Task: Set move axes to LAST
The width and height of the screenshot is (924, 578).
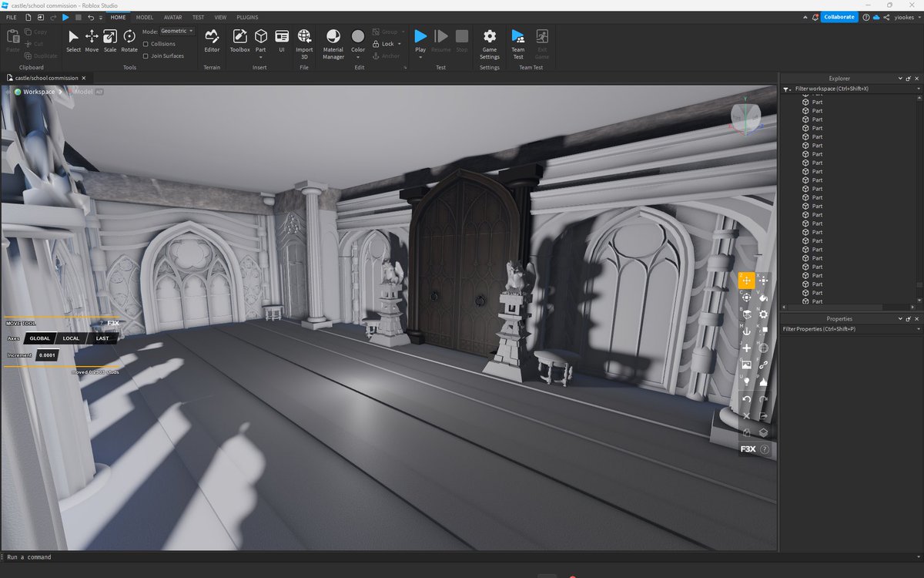Action: tap(102, 338)
